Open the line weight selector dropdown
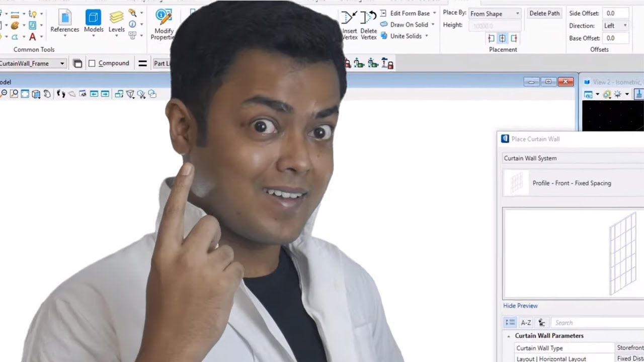 142,63
